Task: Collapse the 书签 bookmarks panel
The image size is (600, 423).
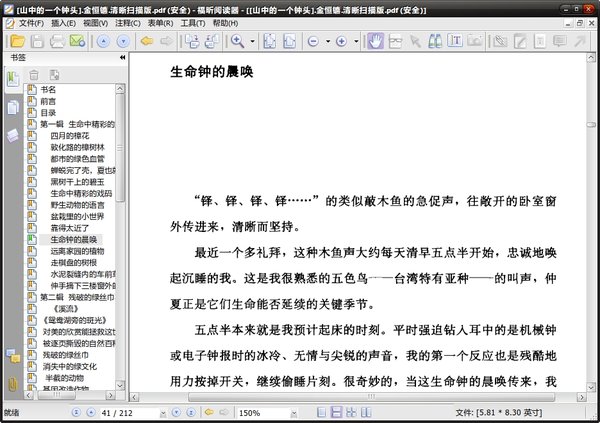Action: 122,59
